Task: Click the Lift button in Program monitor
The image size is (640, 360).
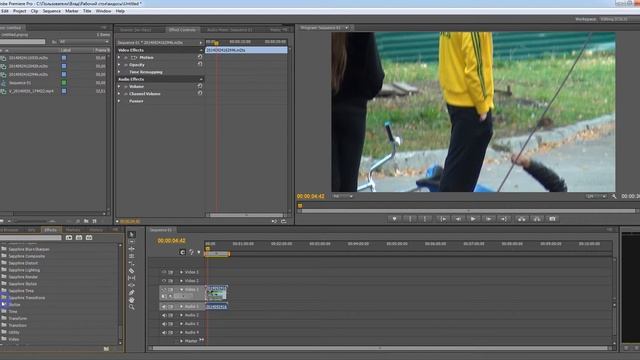Action: click(521, 219)
